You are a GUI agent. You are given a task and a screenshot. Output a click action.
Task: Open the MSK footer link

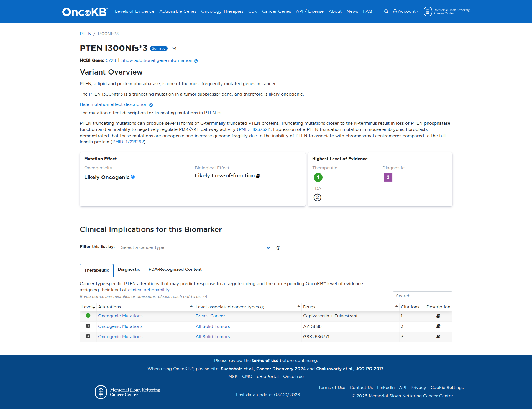233,377
